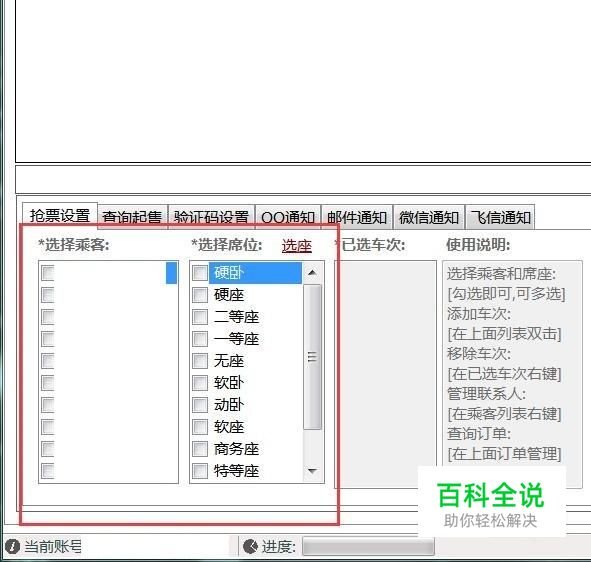The image size is (591, 562).
Task: Click the *选择乘客: label
Action: coord(74,245)
